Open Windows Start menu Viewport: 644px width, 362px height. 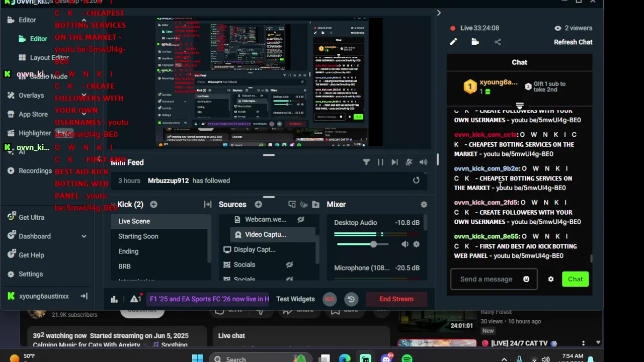tap(197, 358)
